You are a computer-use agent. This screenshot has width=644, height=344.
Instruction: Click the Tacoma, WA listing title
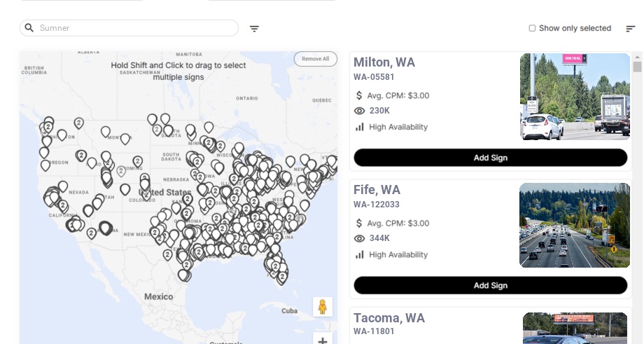click(x=389, y=318)
